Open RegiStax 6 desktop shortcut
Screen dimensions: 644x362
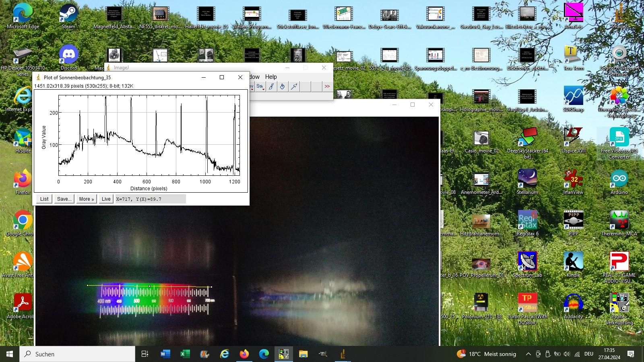point(527,223)
